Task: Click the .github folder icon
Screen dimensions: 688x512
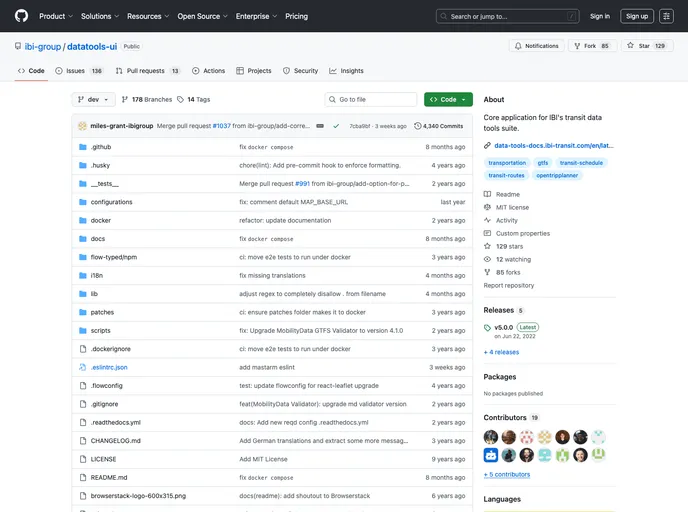Action: coord(82,147)
